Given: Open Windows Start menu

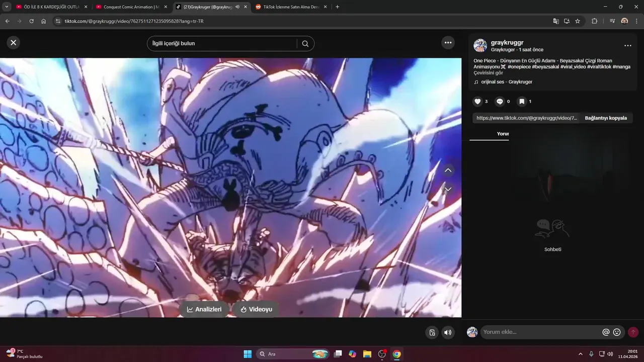Looking at the screenshot, I should point(248,354).
